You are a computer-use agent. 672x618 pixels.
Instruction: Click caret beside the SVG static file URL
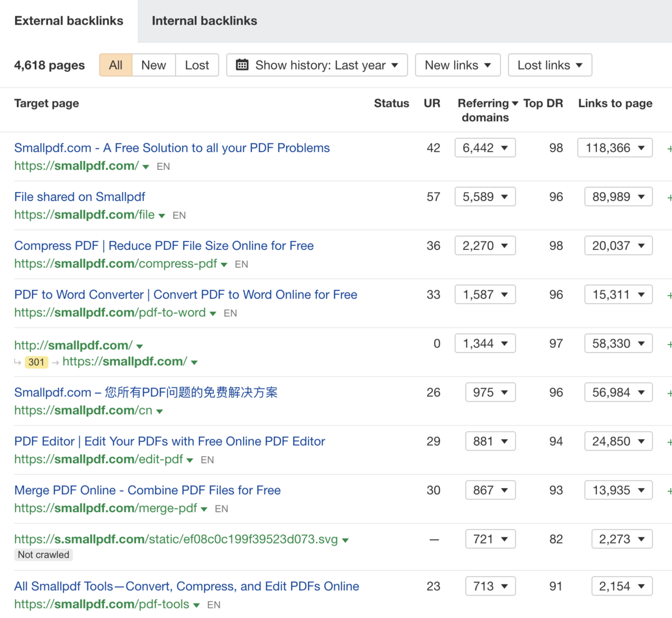(346, 540)
